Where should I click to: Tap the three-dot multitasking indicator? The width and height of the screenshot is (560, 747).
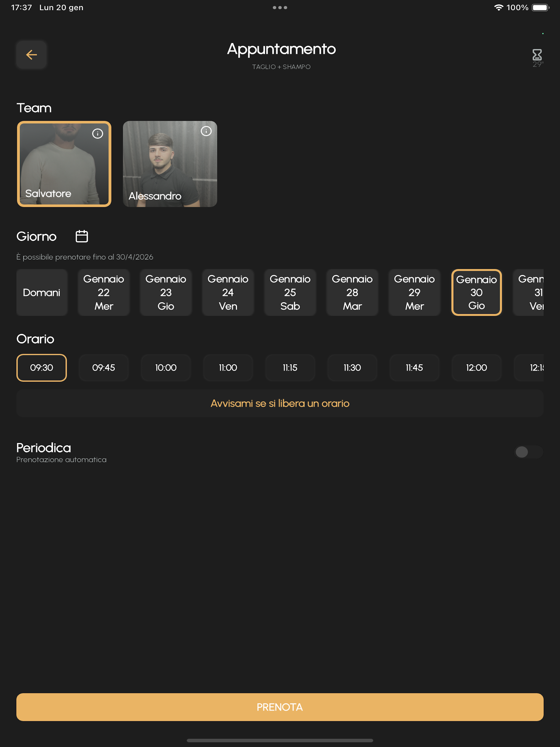tap(280, 7)
